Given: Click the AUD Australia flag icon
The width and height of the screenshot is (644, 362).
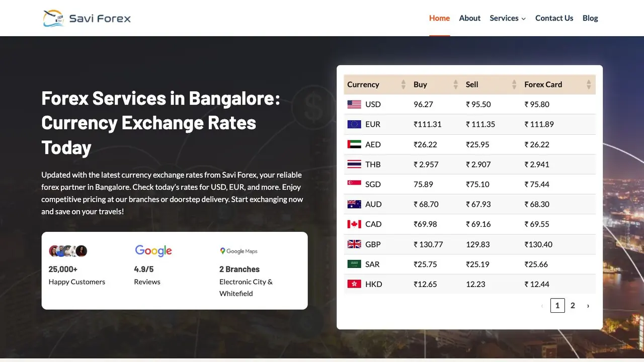Looking at the screenshot, I should (354, 204).
